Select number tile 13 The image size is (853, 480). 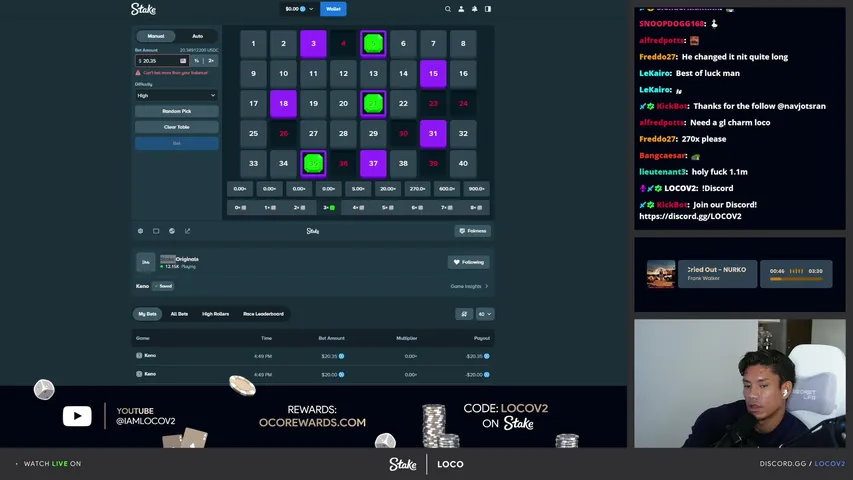[373, 73]
